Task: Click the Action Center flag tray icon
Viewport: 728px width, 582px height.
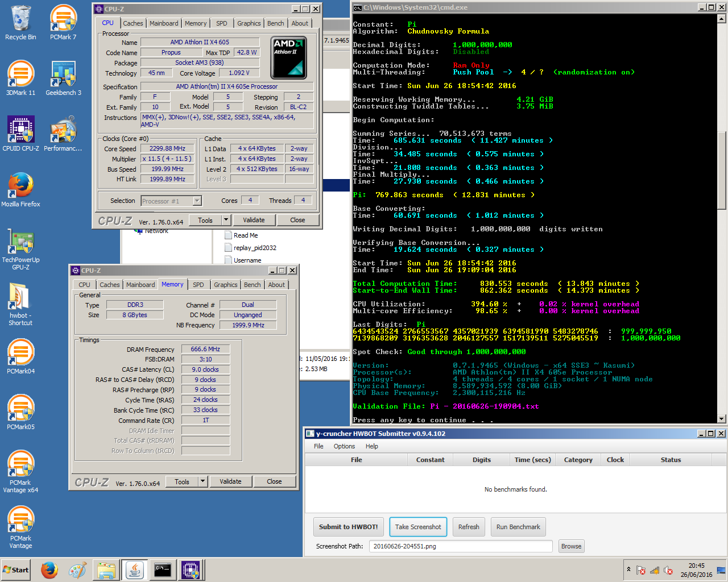Action: pos(640,570)
